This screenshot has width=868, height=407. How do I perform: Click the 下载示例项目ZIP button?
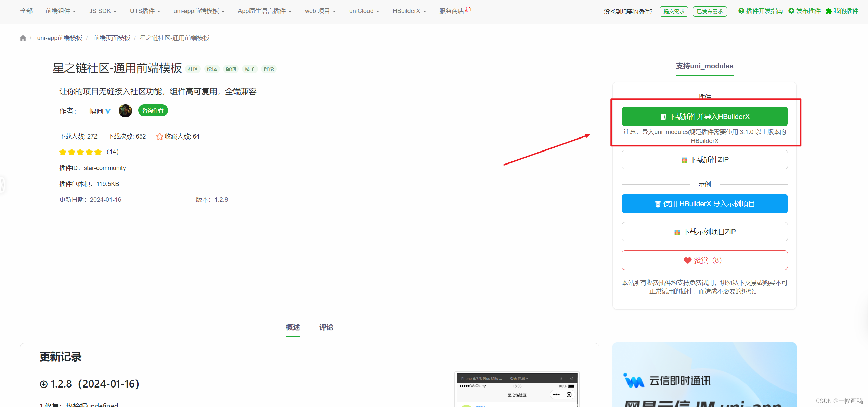point(704,232)
